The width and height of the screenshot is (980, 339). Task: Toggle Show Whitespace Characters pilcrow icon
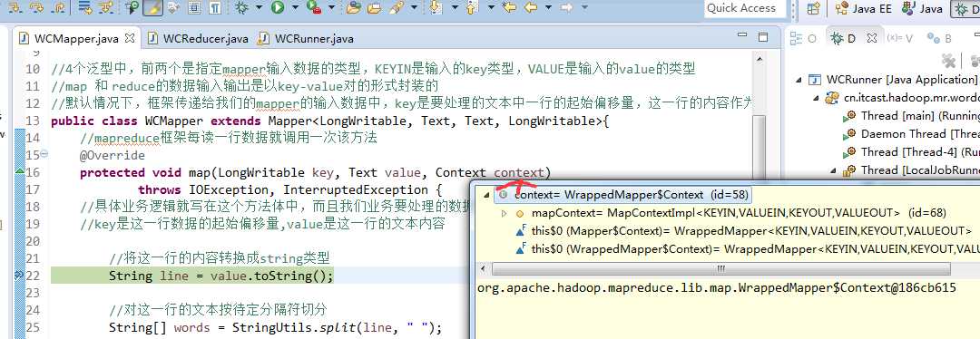[214, 7]
